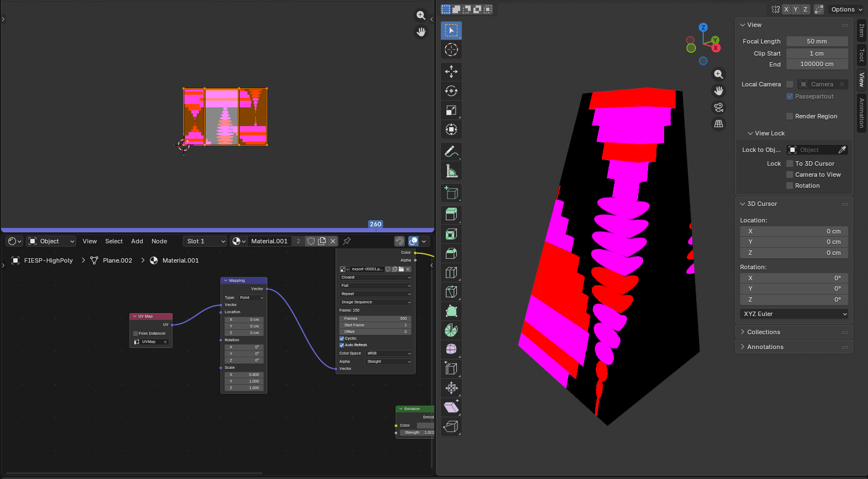This screenshot has height=479, width=868.
Task: Click the Clip Start 1 cm field
Action: [817, 53]
